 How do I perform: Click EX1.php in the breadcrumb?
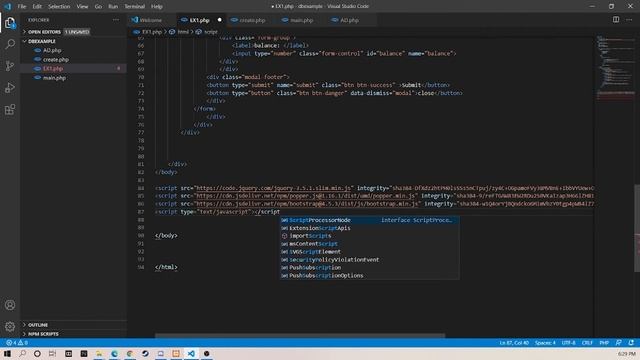pos(152,32)
